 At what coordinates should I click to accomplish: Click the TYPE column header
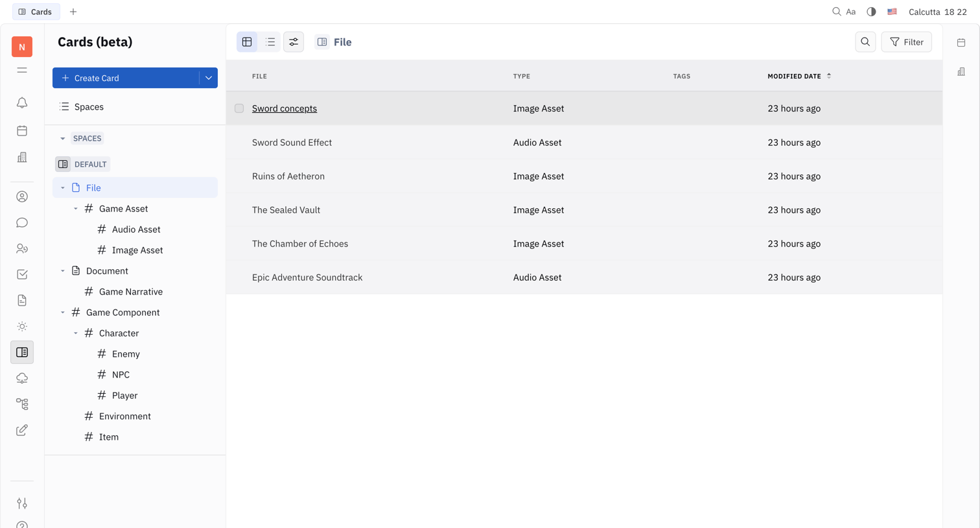point(521,76)
